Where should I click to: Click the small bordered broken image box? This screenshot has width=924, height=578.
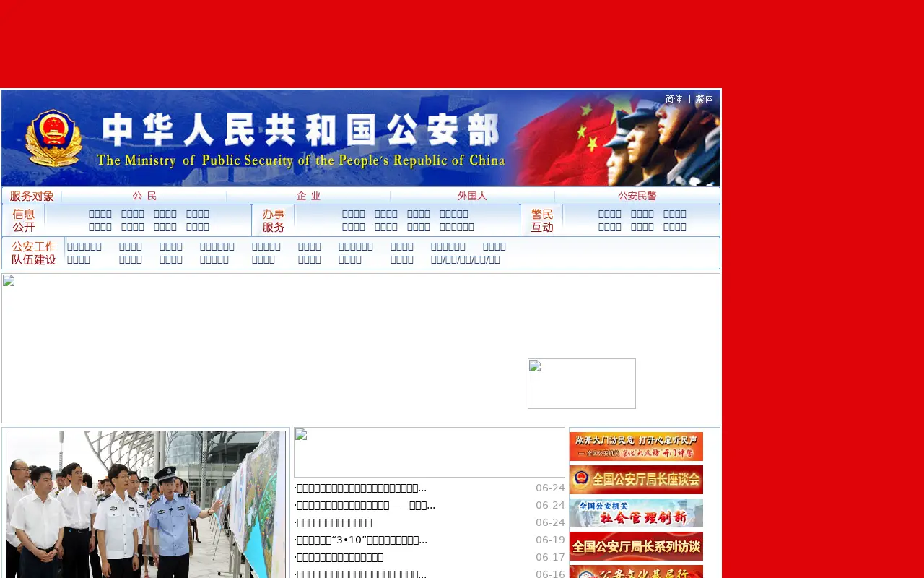(x=582, y=384)
